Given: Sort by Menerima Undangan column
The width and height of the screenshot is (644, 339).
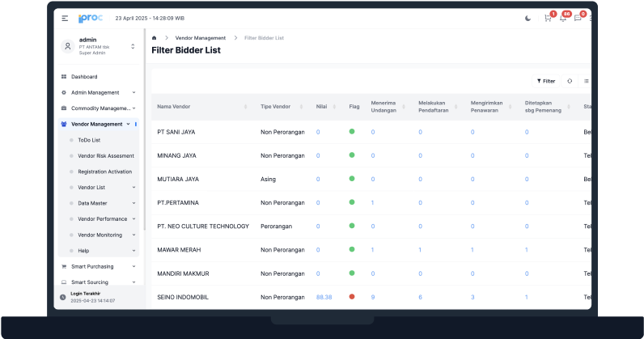Looking at the screenshot, I should tap(404, 107).
